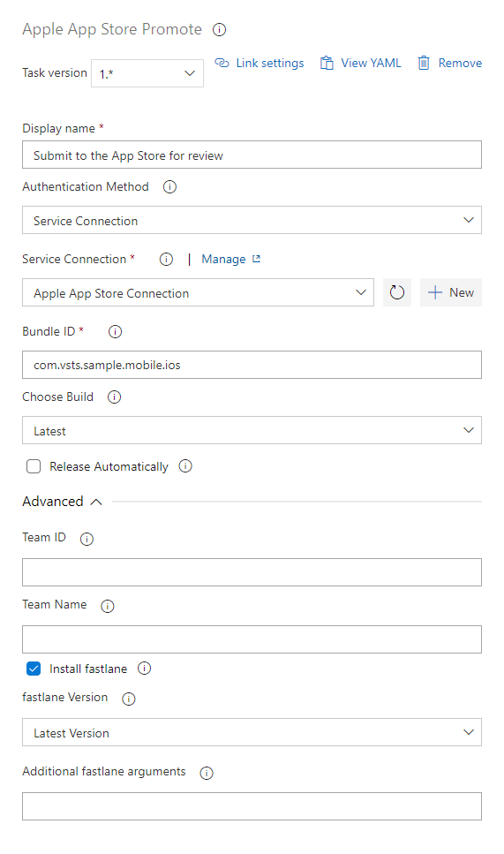This screenshot has height=854, width=504.
Task: Open the Authentication Method dropdown
Action: pyautogui.click(x=252, y=220)
